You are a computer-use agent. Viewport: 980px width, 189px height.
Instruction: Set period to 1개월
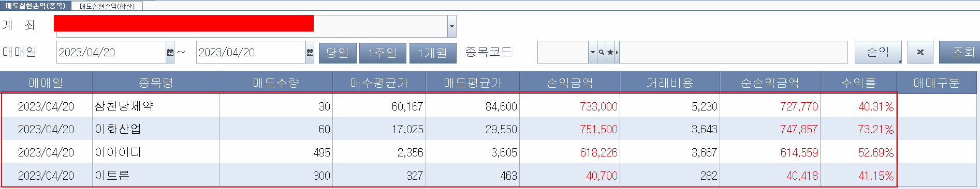pyautogui.click(x=433, y=53)
